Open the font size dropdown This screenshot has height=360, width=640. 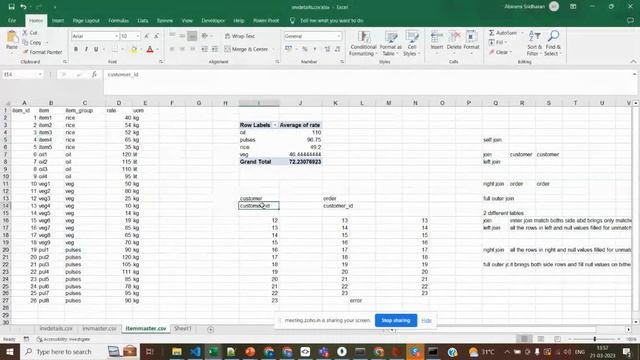138,36
